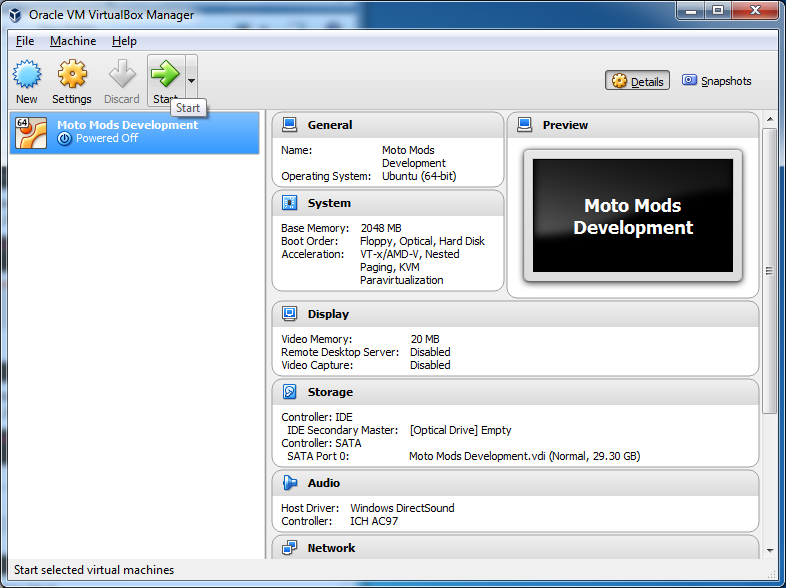Click Controller: IDE label
This screenshot has width=786, height=588.
tap(317, 417)
